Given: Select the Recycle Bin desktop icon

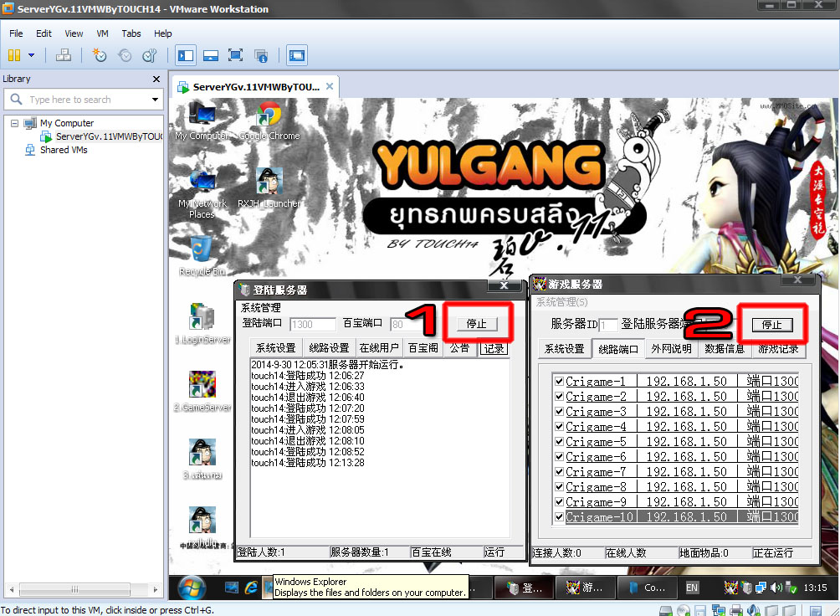Looking at the screenshot, I should coord(202,256).
